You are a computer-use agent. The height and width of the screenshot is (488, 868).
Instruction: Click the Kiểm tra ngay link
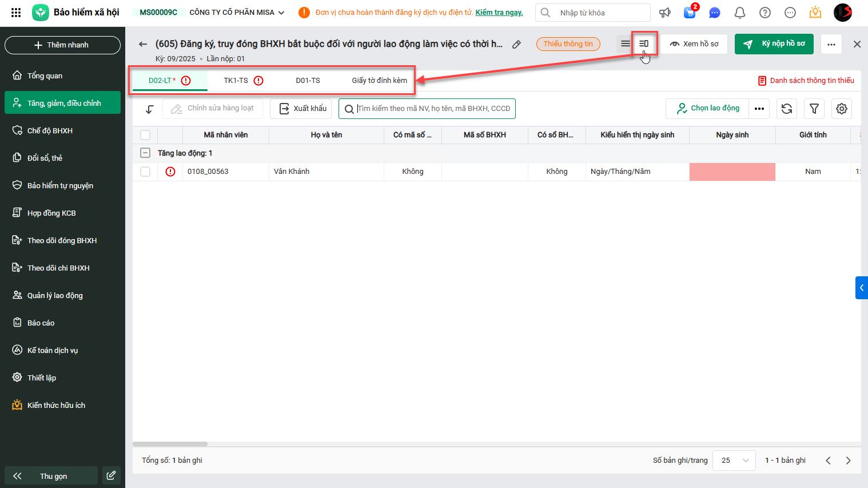click(x=499, y=13)
